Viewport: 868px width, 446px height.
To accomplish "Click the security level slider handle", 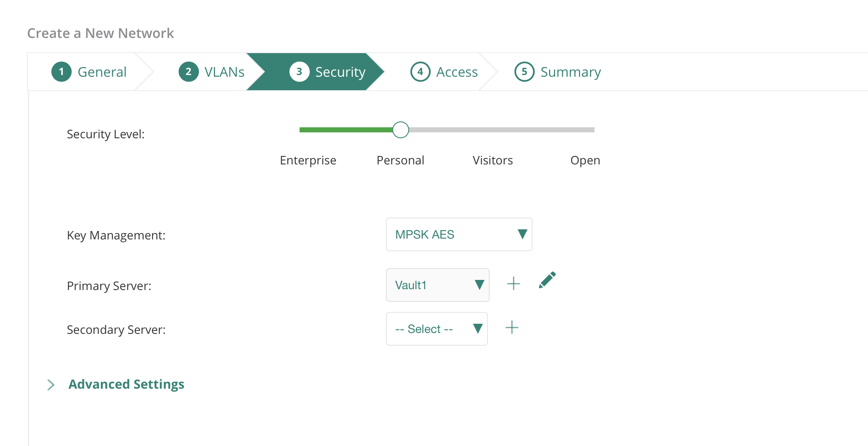I will pyautogui.click(x=400, y=130).
